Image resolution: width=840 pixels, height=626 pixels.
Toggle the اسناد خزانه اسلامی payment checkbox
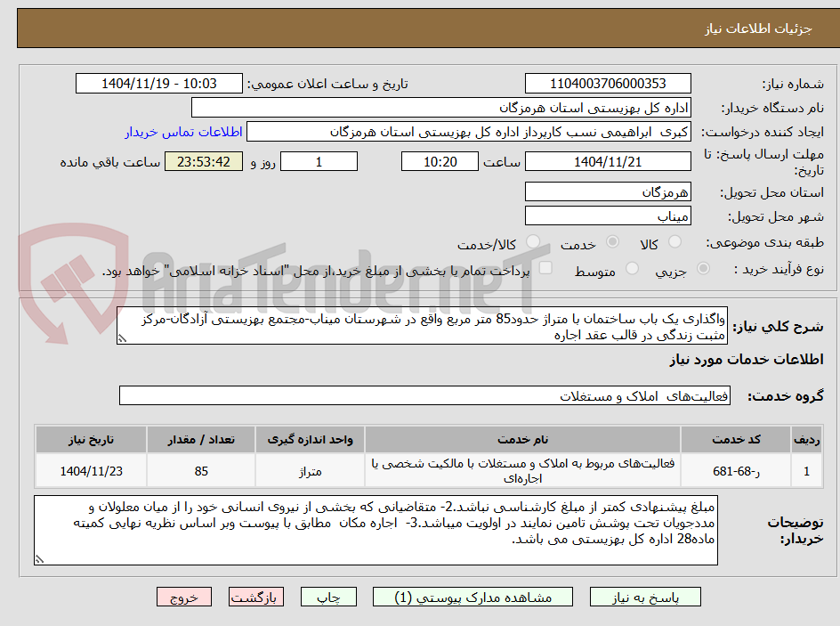click(x=545, y=267)
